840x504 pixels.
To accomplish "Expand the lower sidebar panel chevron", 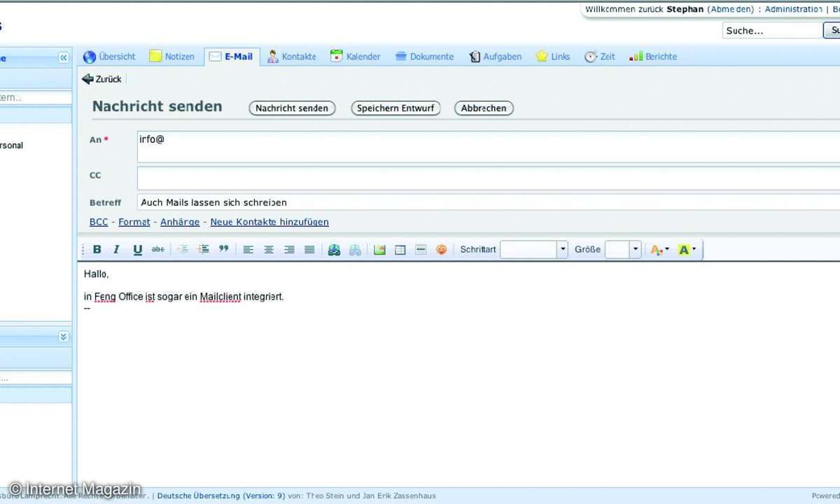I will [x=64, y=337].
